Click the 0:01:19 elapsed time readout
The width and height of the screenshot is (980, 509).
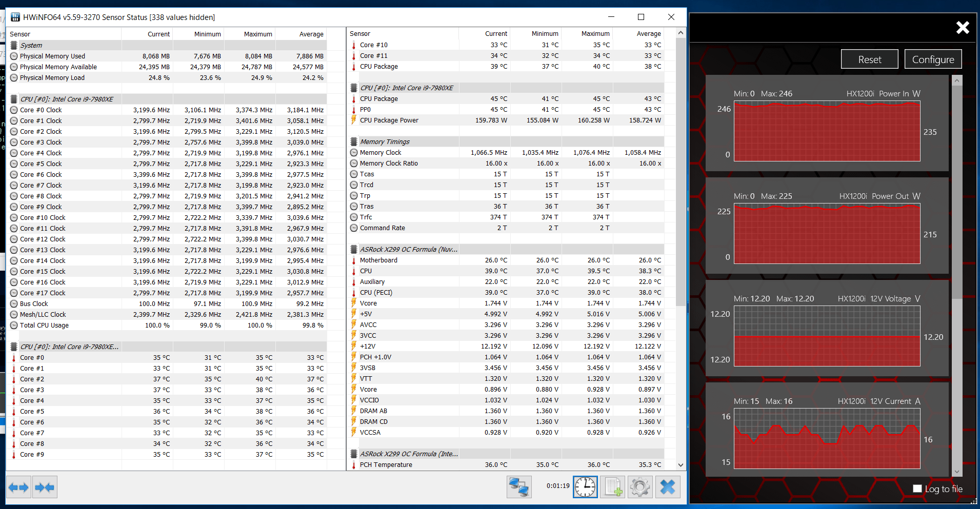[x=557, y=485]
